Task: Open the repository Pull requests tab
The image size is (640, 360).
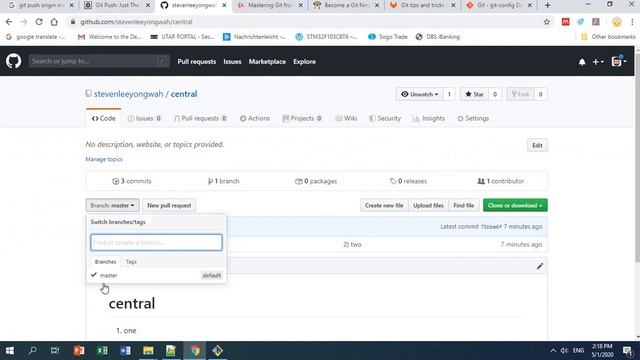Action: tap(200, 118)
